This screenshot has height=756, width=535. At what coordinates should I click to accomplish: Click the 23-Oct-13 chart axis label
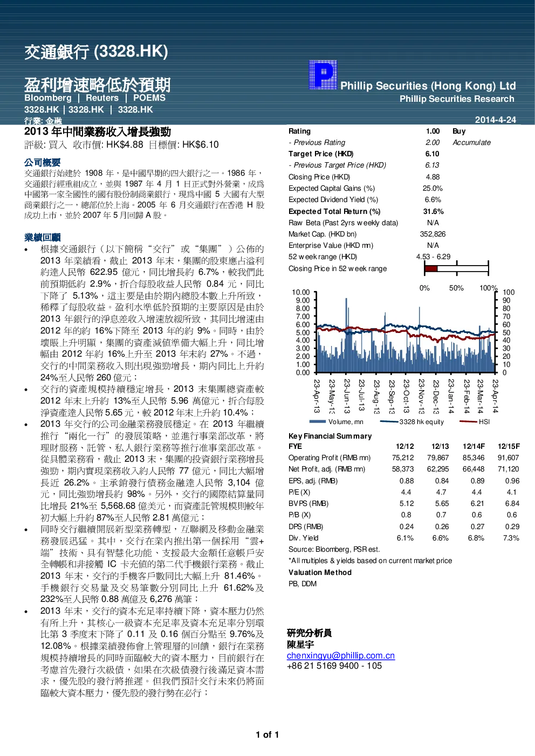click(407, 396)
